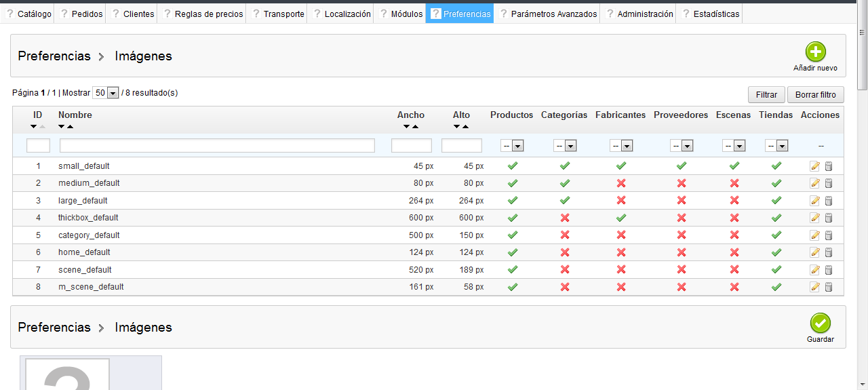Edit the small_default image type

coord(815,166)
